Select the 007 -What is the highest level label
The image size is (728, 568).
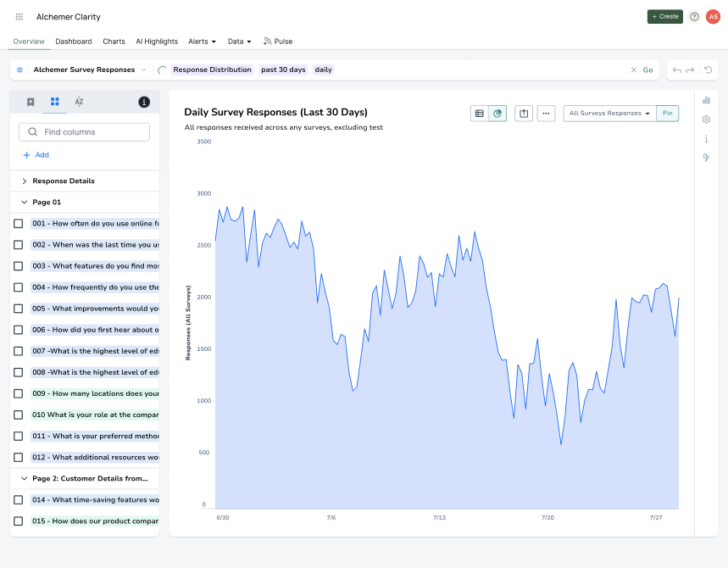pos(95,351)
